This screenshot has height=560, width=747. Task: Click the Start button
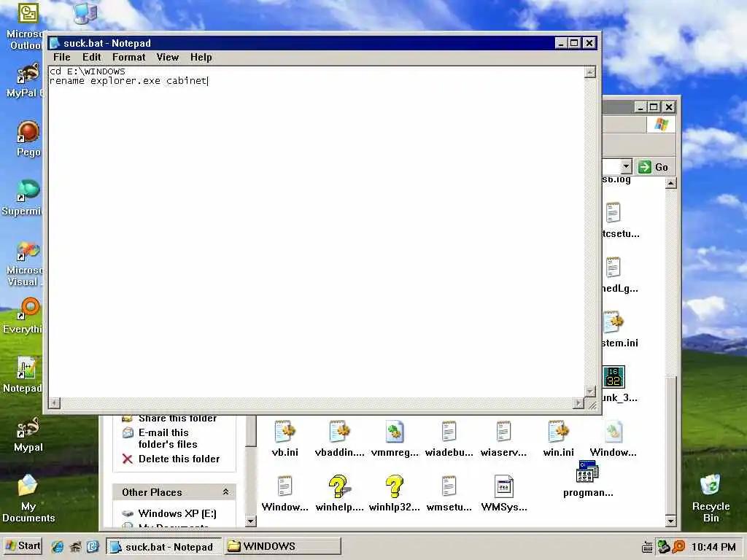23,546
